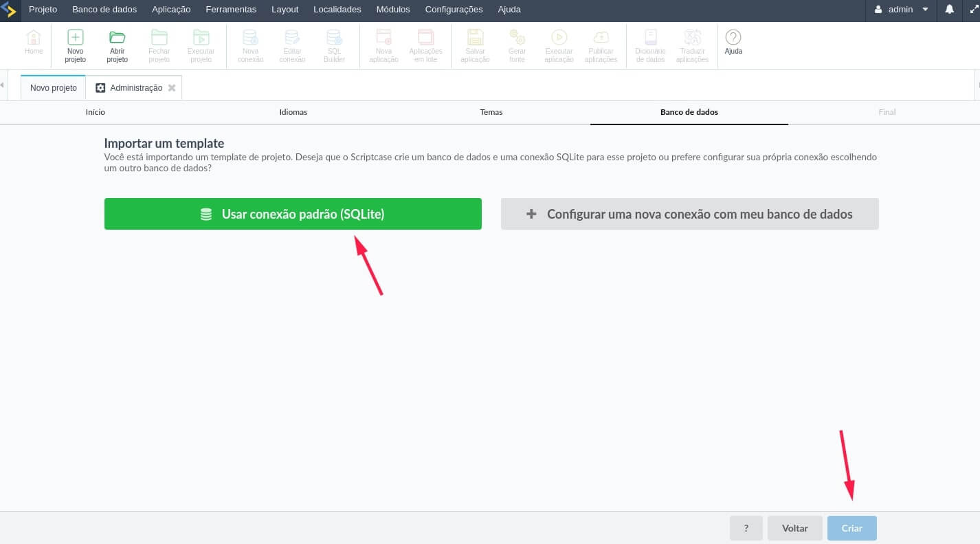Open the Ajuda help icon in toolbar

[733, 41]
